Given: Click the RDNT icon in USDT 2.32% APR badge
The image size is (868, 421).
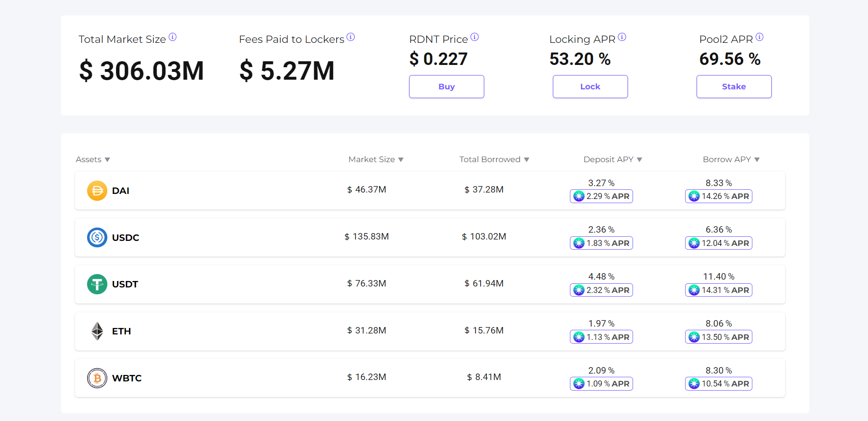Looking at the screenshot, I should (579, 290).
